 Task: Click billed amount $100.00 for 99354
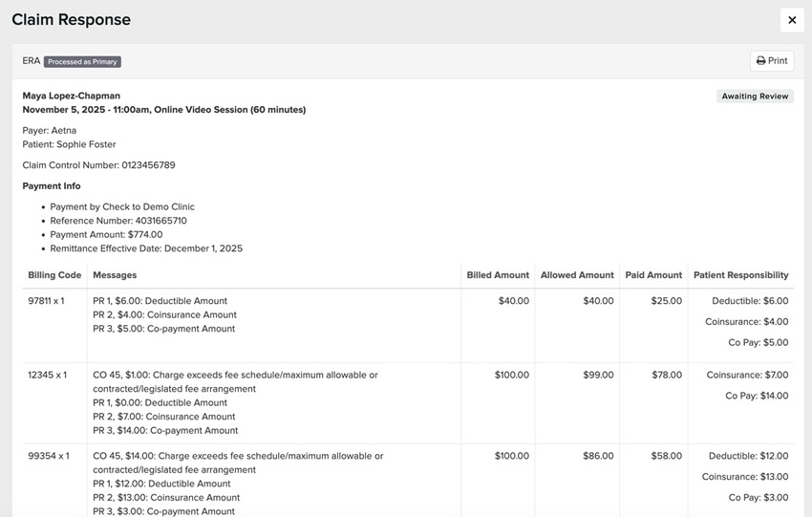point(512,456)
